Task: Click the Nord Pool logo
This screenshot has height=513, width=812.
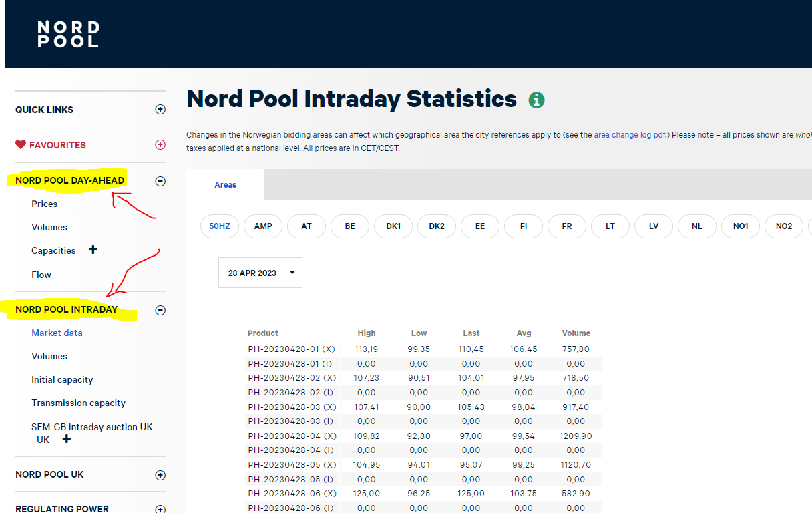Action: tap(68, 34)
